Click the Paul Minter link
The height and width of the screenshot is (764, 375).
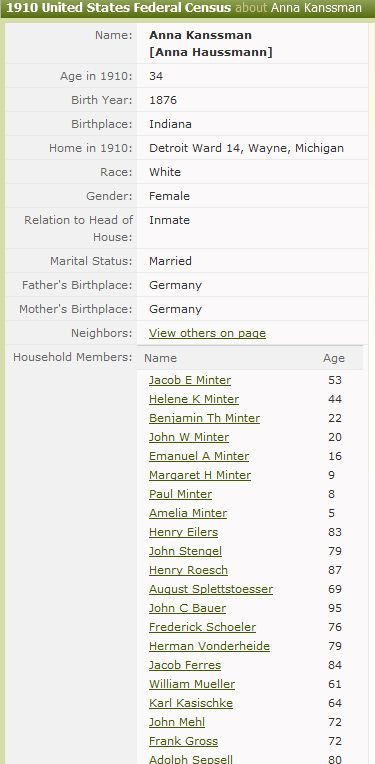tap(181, 494)
